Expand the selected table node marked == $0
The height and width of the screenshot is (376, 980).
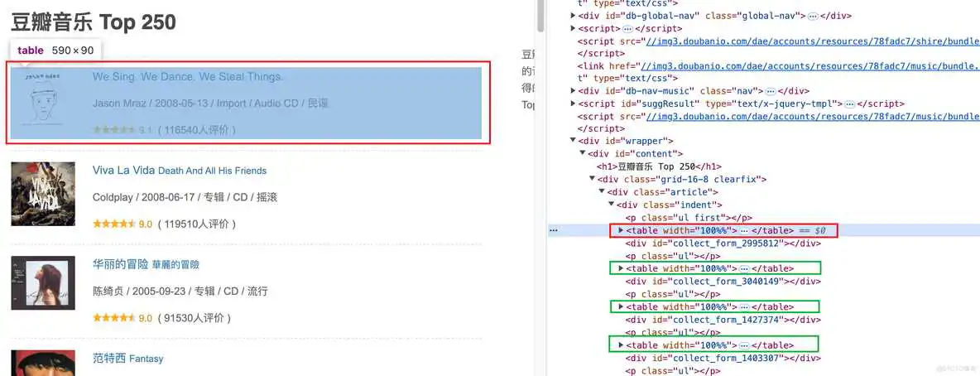[x=622, y=230]
